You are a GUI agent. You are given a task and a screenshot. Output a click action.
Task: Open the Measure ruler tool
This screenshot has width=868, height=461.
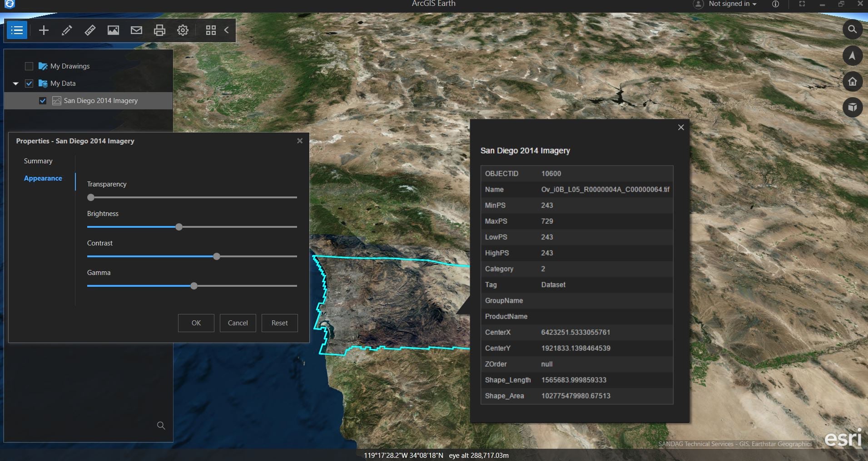pyautogui.click(x=90, y=30)
